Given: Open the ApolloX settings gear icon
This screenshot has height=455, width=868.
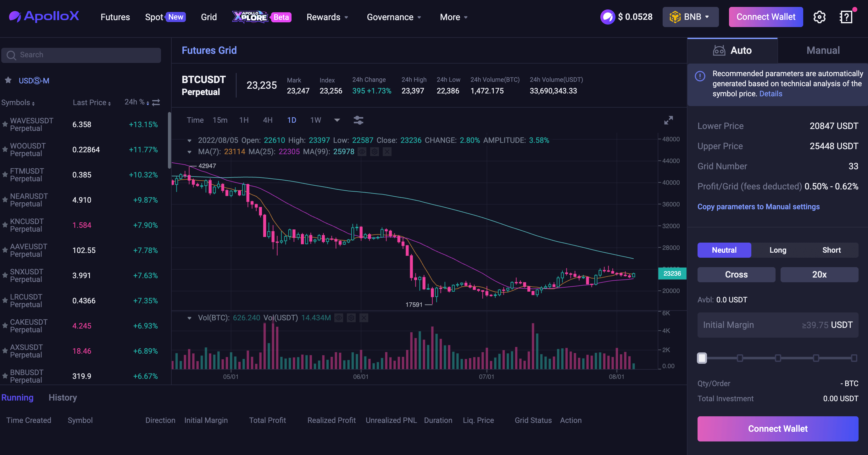Looking at the screenshot, I should click(820, 17).
